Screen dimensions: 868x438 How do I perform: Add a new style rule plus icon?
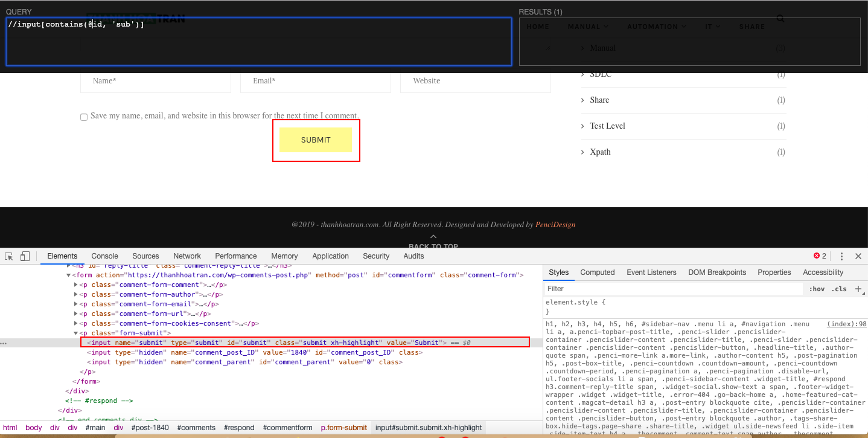click(x=858, y=289)
